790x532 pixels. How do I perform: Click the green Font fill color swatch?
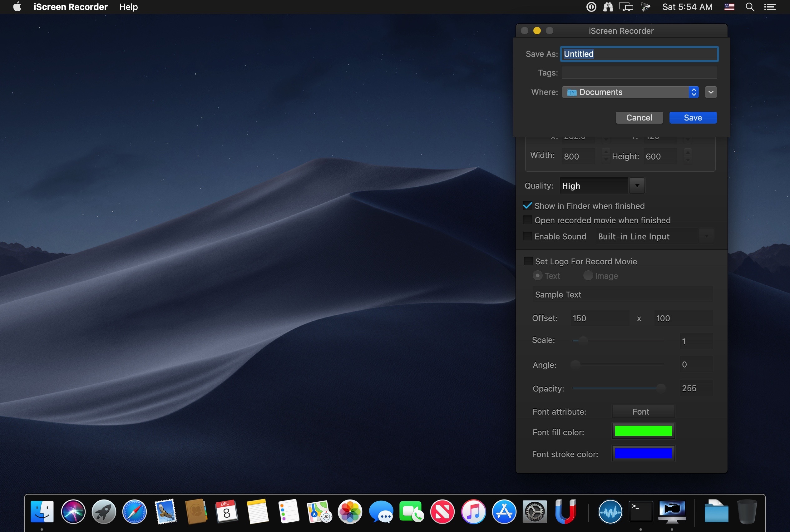click(643, 431)
